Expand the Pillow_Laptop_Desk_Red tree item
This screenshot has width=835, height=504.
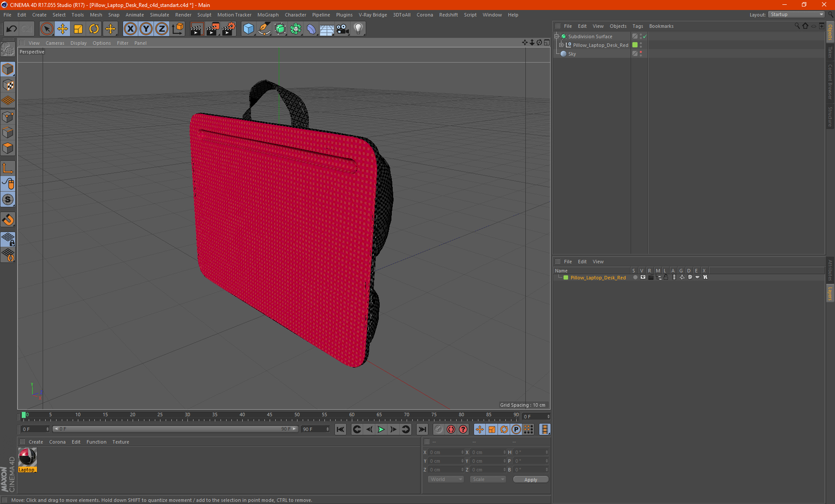click(561, 45)
